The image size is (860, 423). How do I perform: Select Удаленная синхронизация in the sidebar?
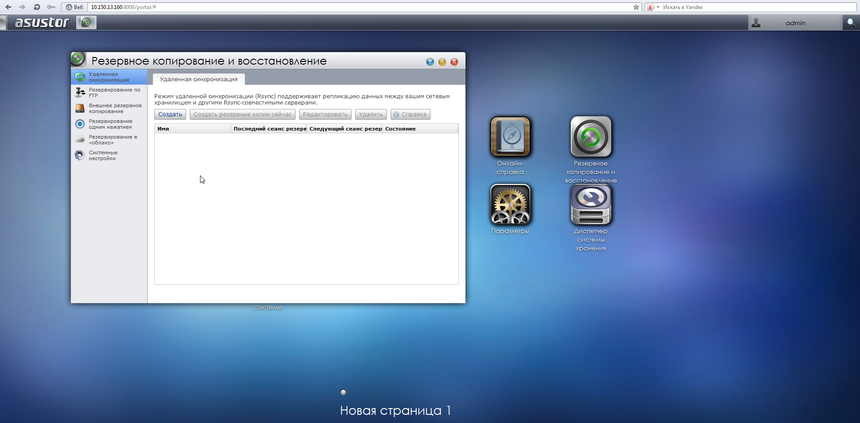click(109, 77)
